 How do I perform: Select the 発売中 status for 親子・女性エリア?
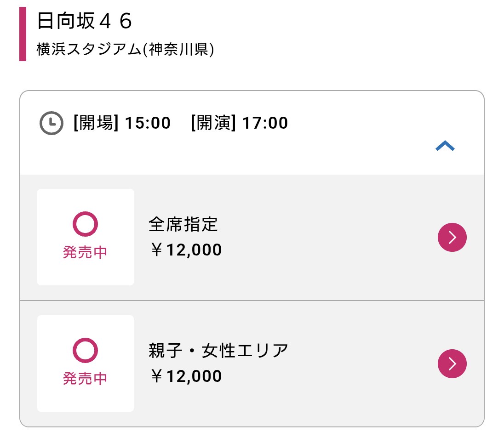85,379
